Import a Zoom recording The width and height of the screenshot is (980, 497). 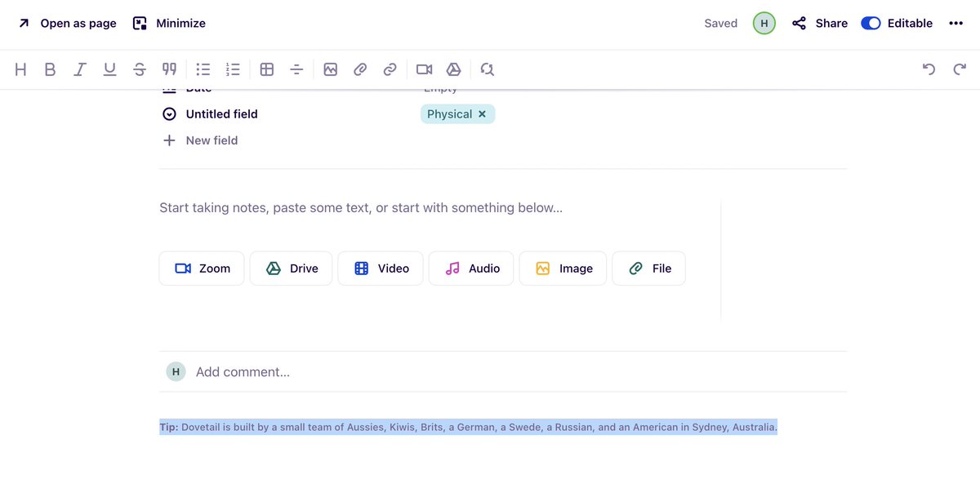pos(202,268)
